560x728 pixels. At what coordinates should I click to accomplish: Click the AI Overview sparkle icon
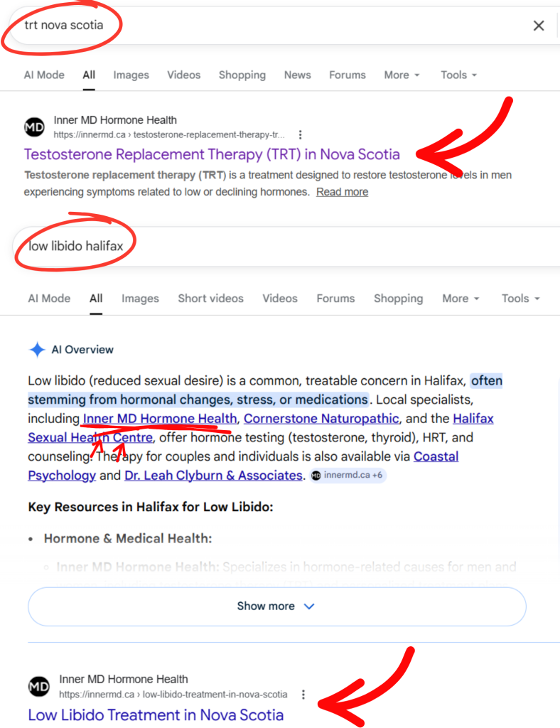click(37, 350)
